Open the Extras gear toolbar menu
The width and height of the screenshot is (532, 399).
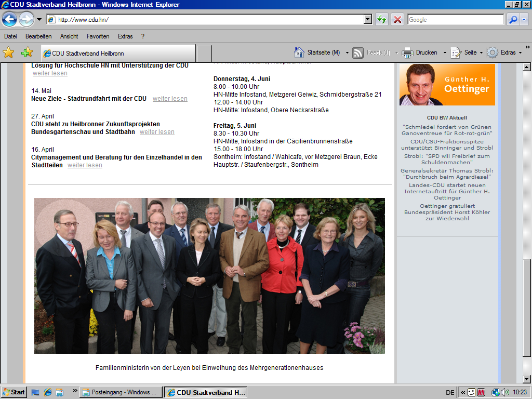tap(504, 52)
